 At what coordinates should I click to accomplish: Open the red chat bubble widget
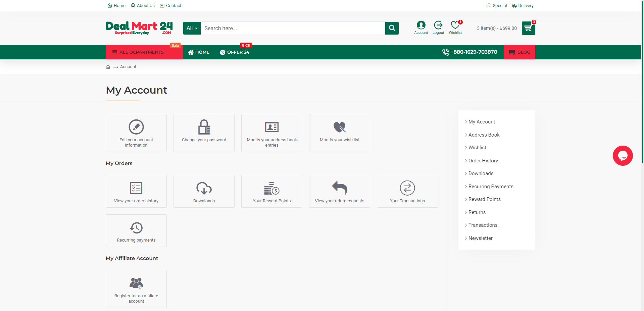(x=623, y=156)
